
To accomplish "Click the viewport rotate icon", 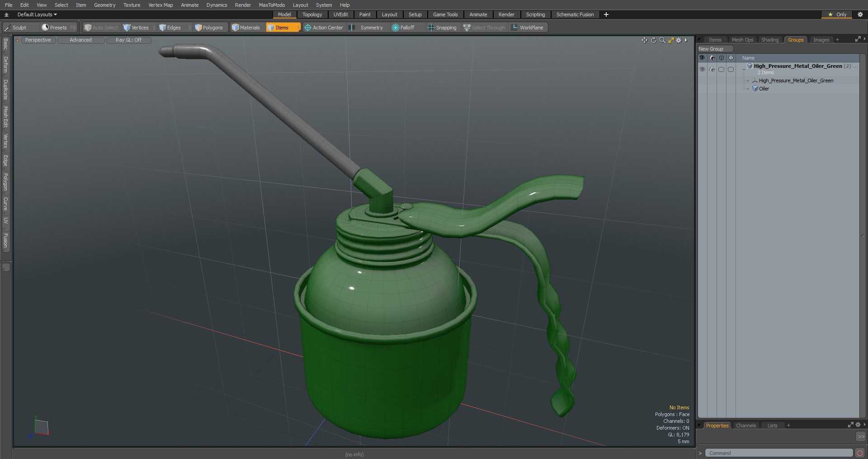I will click(653, 40).
